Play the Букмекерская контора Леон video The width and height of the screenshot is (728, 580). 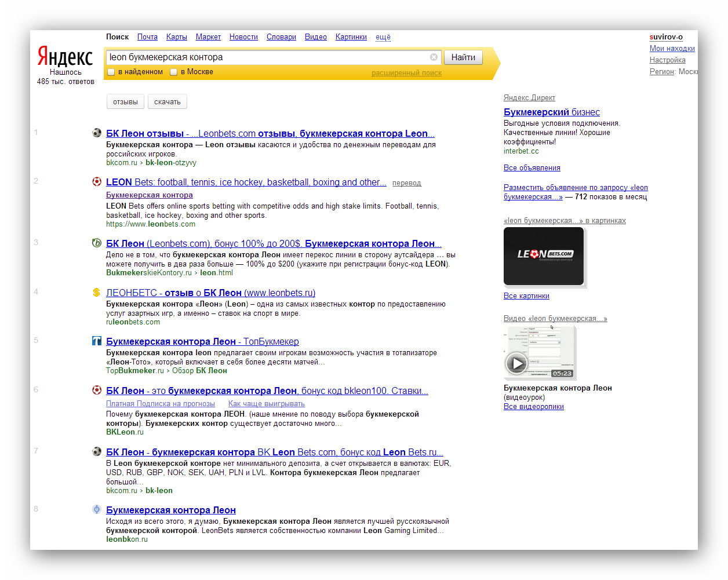pyautogui.click(x=516, y=364)
